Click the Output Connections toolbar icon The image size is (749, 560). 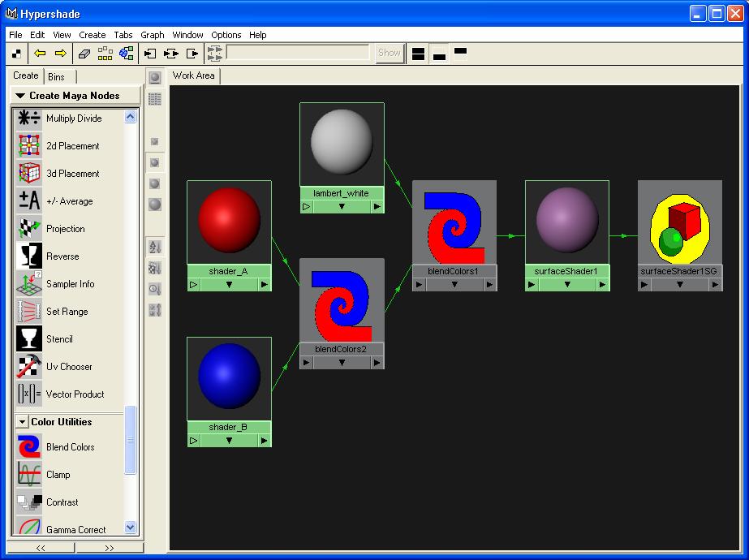[x=192, y=54]
